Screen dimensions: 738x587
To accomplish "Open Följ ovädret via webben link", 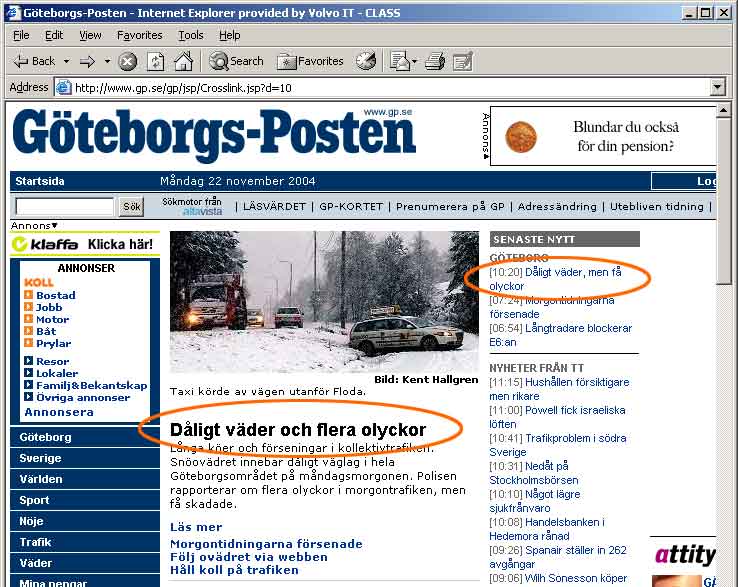I will click(x=249, y=557).
